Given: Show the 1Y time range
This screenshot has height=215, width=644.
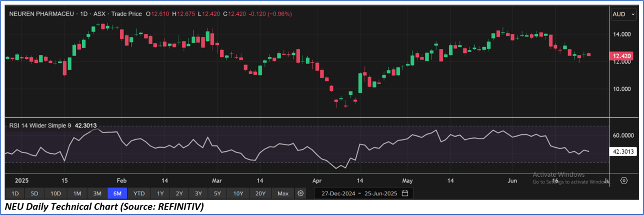Looking at the screenshot, I should [161, 193].
